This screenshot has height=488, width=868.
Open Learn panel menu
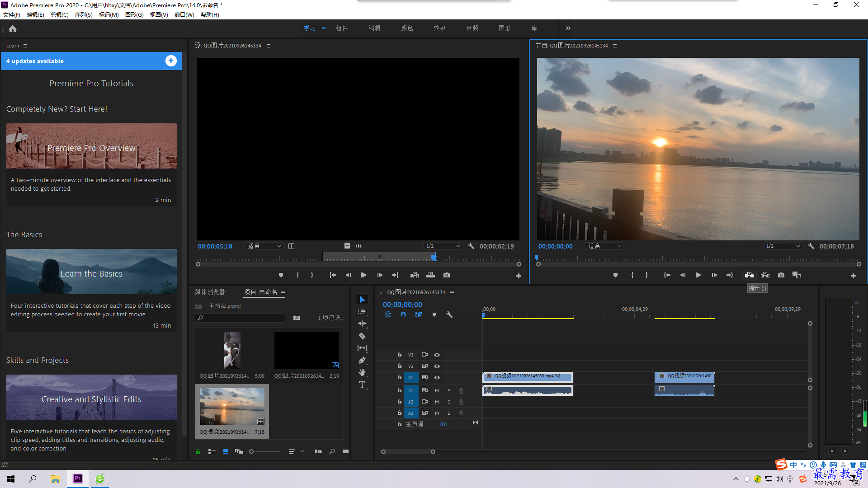pyautogui.click(x=25, y=46)
